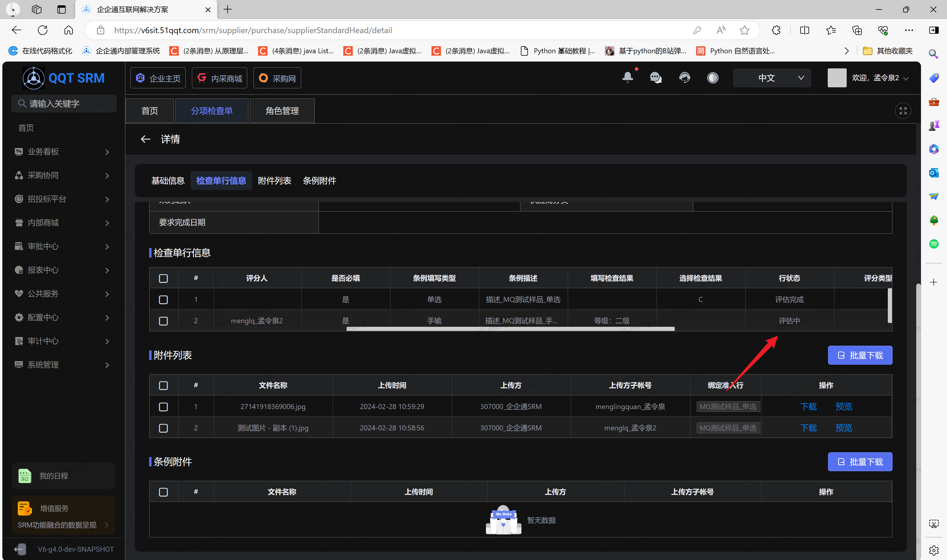Collapse sidebar with bottom-left arrow icon
This screenshot has width=947, height=560.
pyautogui.click(x=20, y=549)
